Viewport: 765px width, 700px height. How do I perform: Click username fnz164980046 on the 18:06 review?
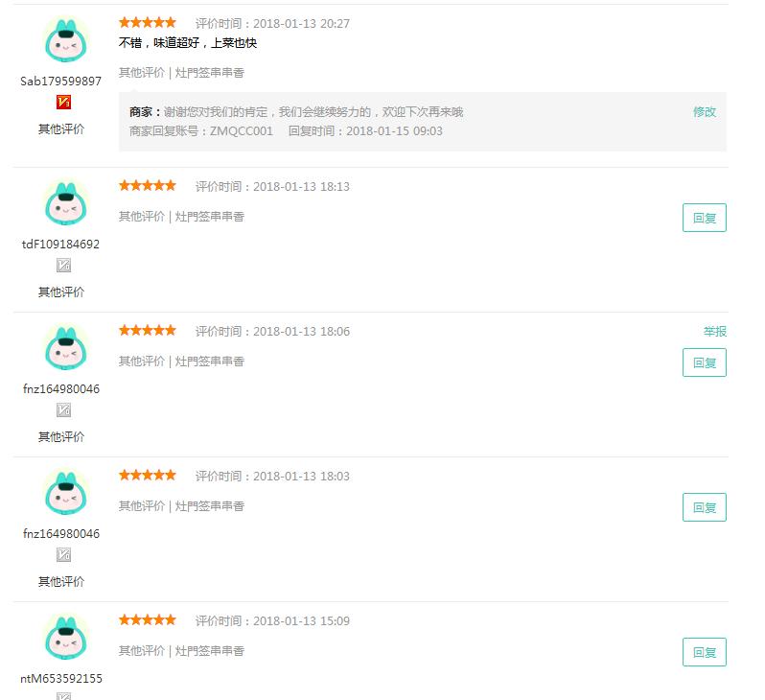pyautogui.click(x=61, y=389)
